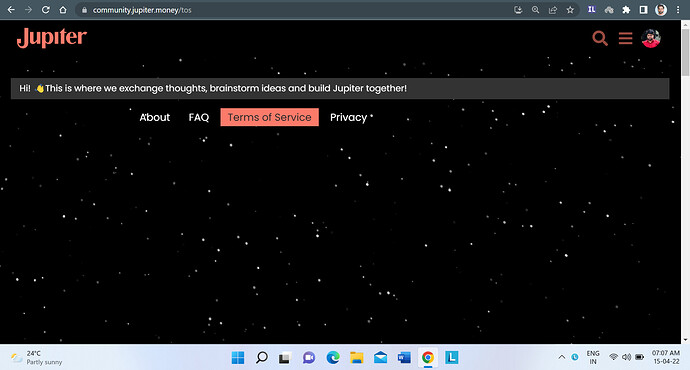Viewport: 690px width, 370px height.
Task: Open Microsoft Word from taskbar
Action: click(x=404, y=358)
